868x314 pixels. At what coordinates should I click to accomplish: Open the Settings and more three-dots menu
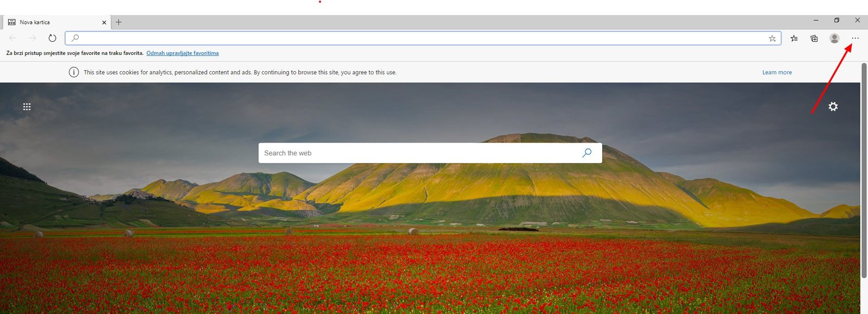click(856, 38)
